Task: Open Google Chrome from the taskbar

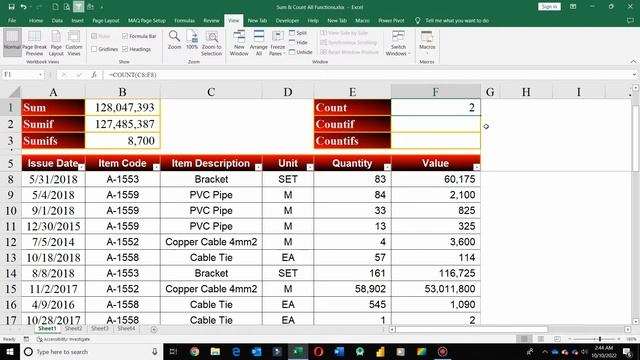Action: pyautogui.click(x=195, y=351)
